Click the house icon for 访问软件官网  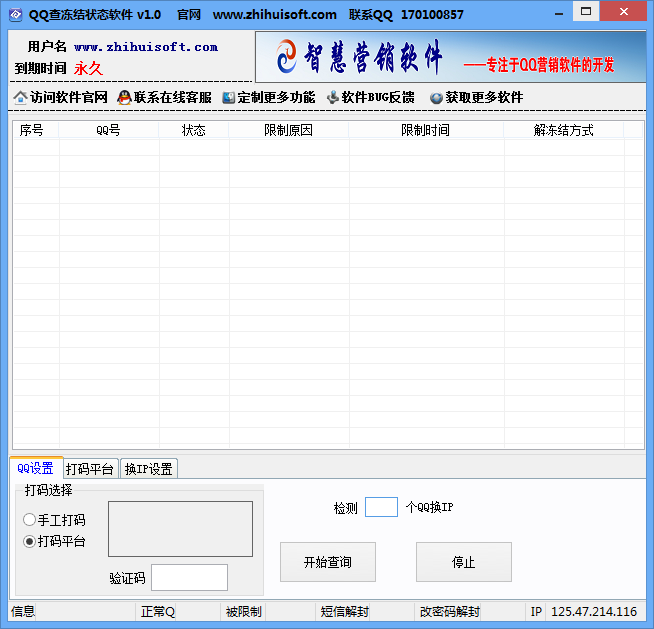[x=20, y=98]
